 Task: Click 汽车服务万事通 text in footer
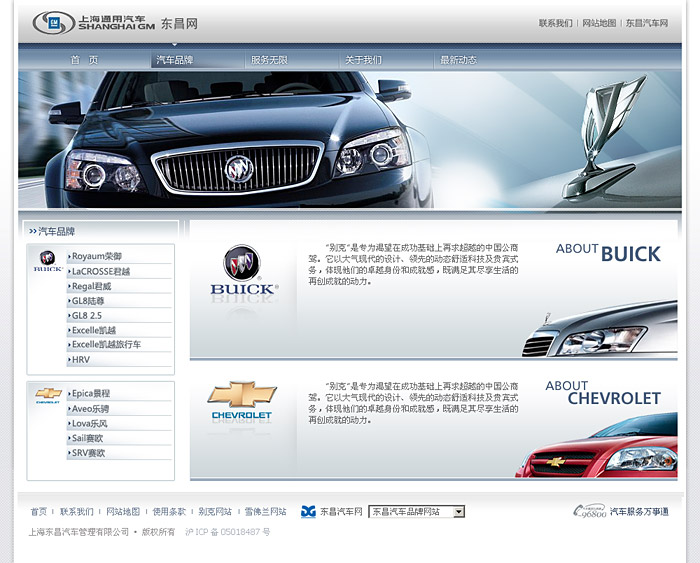[x=639, y=512]
